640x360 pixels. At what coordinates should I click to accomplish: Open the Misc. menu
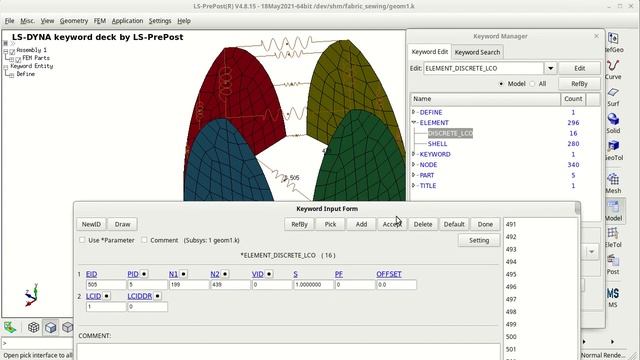[27, 21]
